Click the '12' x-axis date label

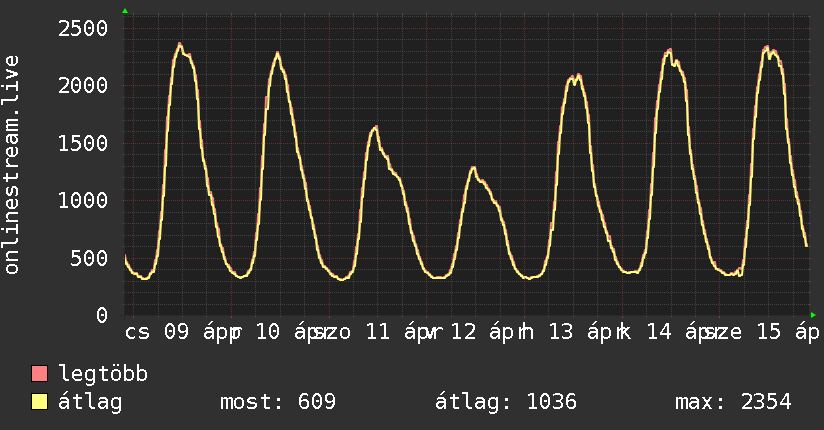tap(464, 332)
